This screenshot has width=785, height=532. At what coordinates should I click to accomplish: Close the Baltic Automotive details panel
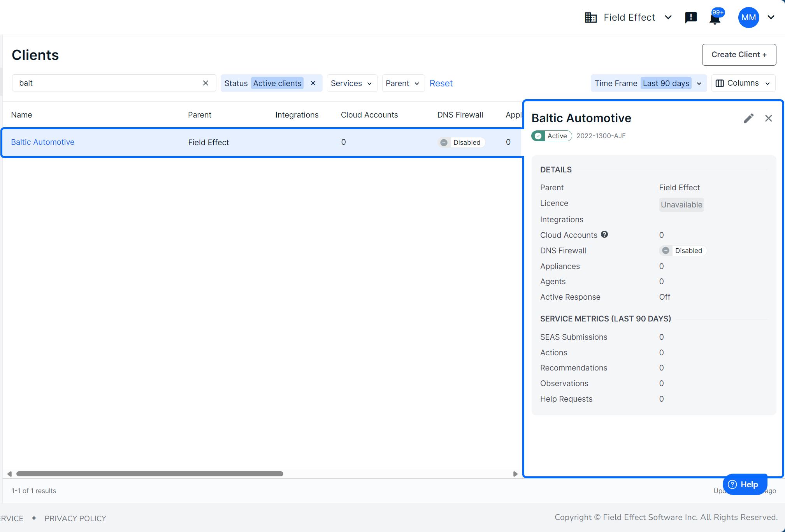click(768, 118)
